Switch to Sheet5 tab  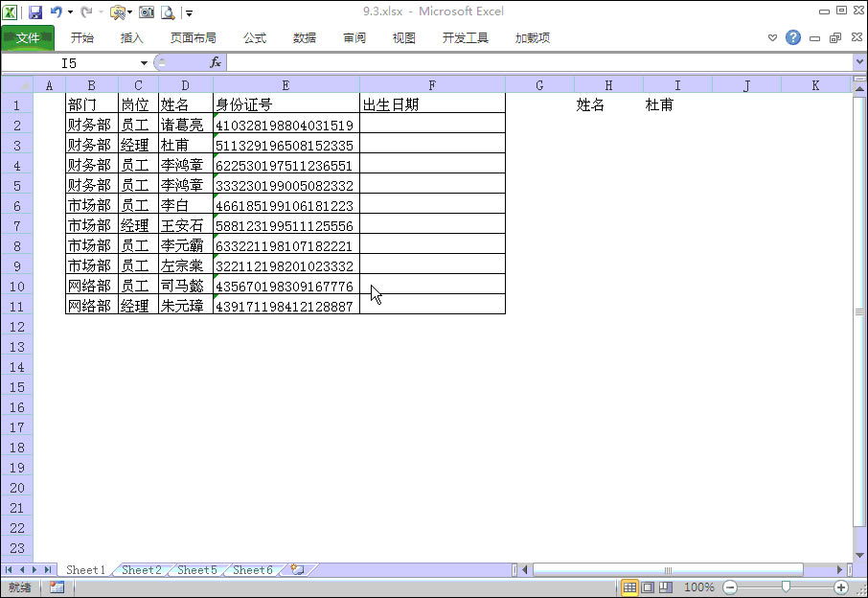197,570
